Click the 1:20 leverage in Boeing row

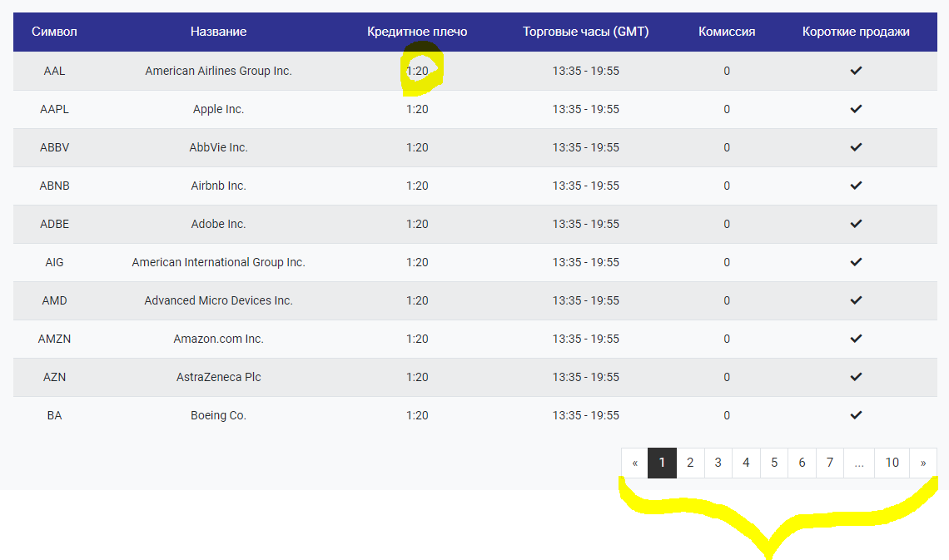417,415
